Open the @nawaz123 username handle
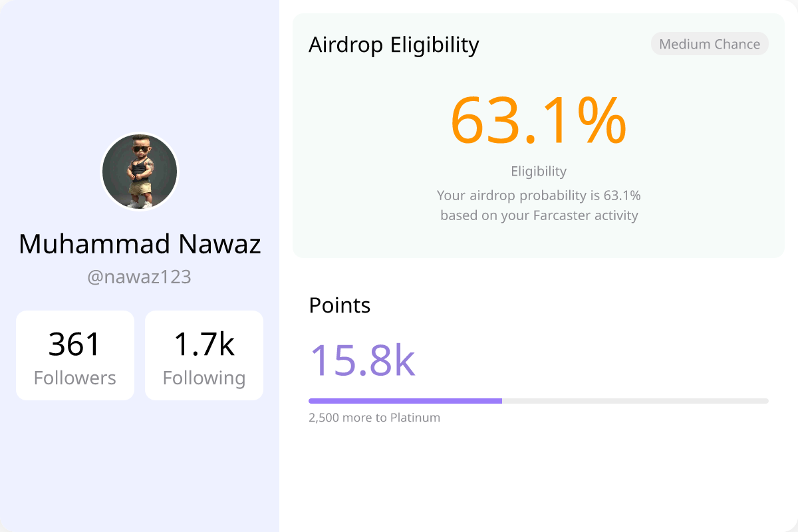798x532 pixels. [x=140, y=277]
